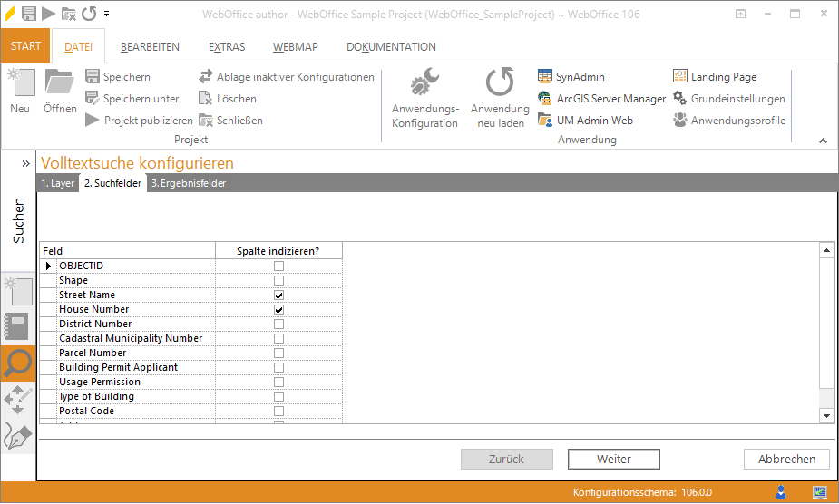This screenshot has height=504, width=839.
Task: Reload application via Anwendung neu laden icon
Action: 499,84
